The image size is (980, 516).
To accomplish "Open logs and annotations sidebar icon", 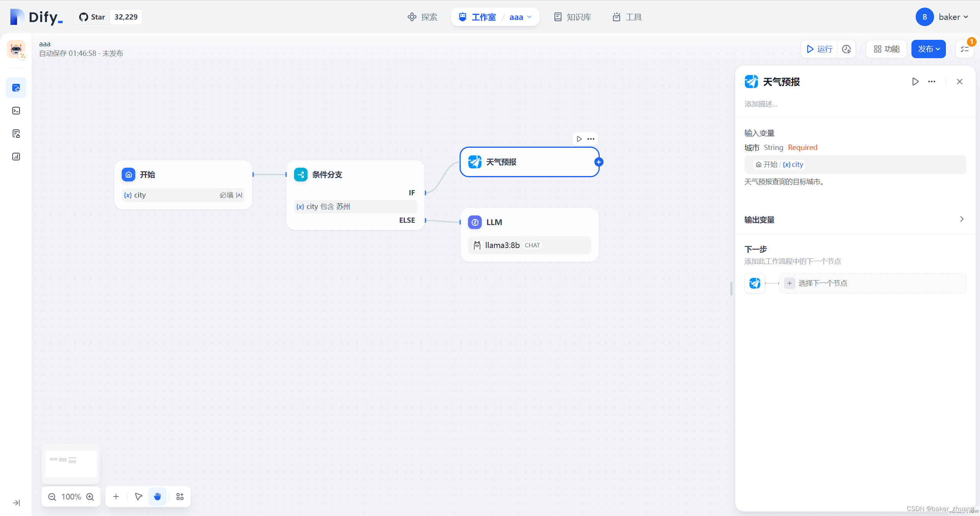I will tap(16, 134).
